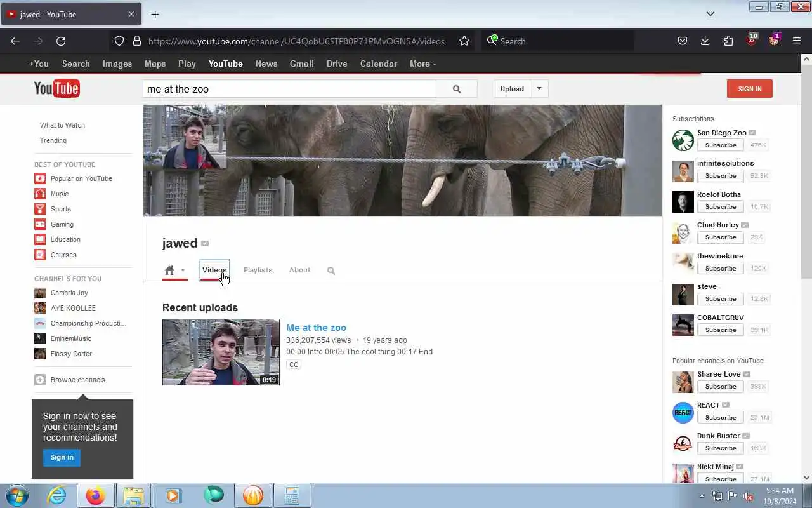Click the Upload button
This screenshot has height=508, width=812.
[512, 89]
